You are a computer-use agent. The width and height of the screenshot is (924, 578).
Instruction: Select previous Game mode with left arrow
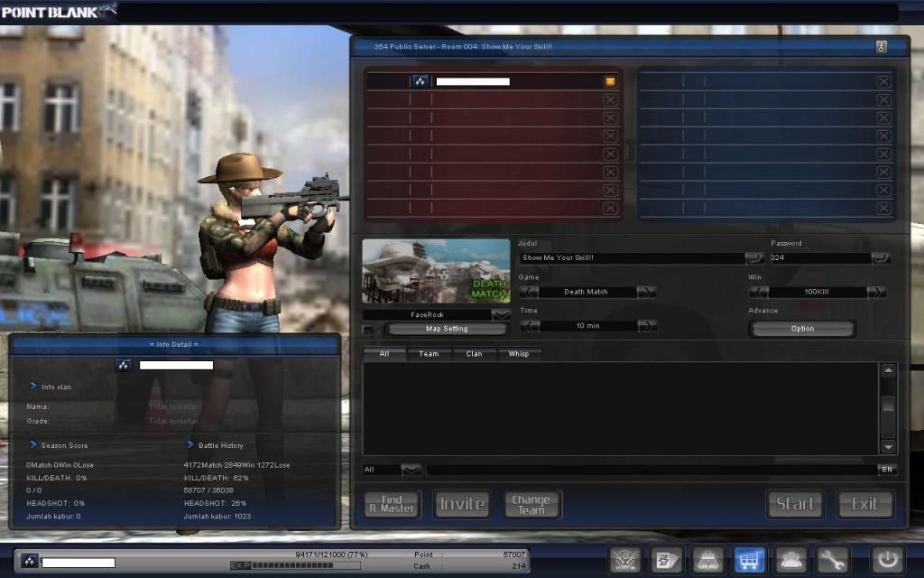click(529, 292)
